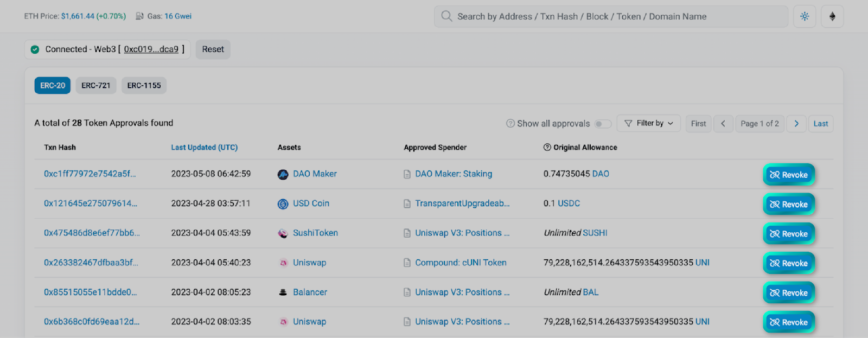Click the Page 1 of 2 indicator
This screenshot has height=338, width=868.
coord(759,124)
